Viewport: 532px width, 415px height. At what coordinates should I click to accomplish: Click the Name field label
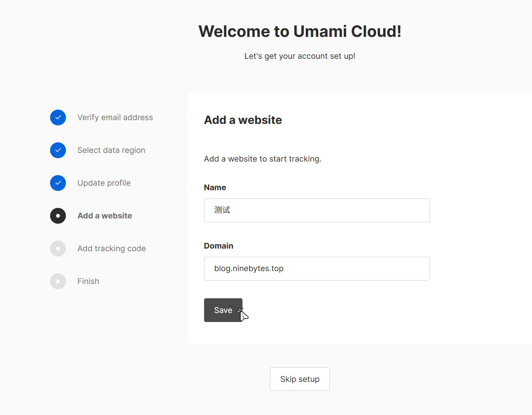click(x=215, y=188)
